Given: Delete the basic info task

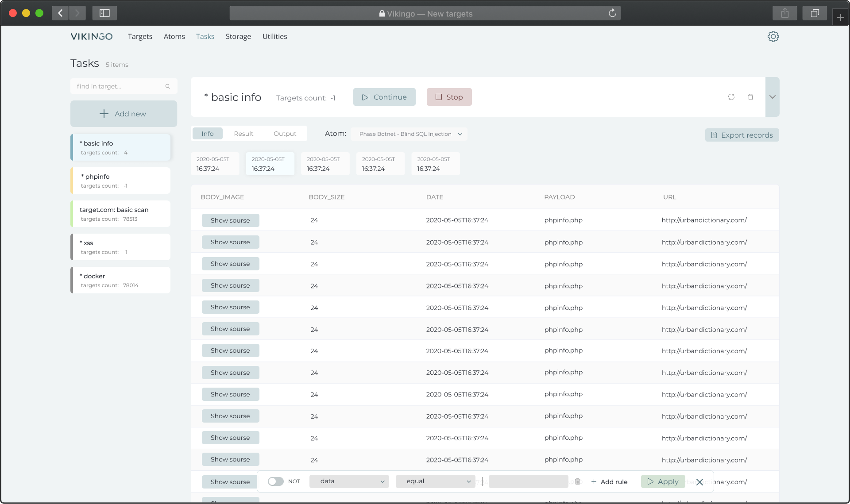Looking at the screenshot, I should pyautogui.click(x=750, y=97).
